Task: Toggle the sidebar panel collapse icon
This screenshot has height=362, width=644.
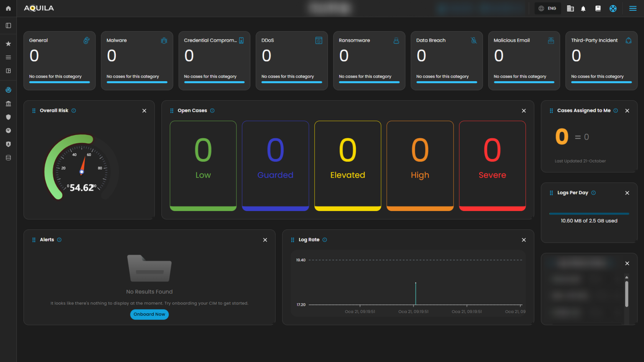Action: [8, 26]
